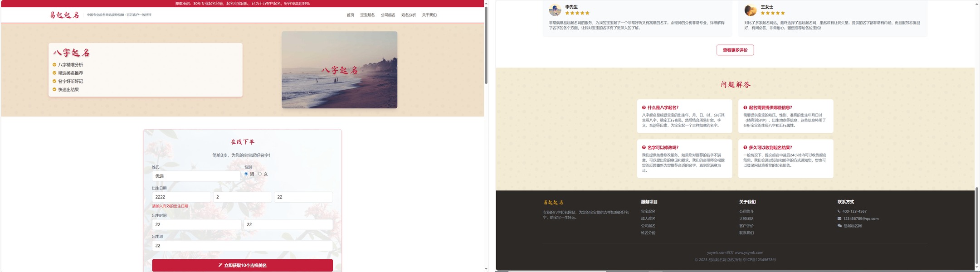Click the www.yxymk.com footer link
This screenshot has width=980, height=272.
point(749,253)
